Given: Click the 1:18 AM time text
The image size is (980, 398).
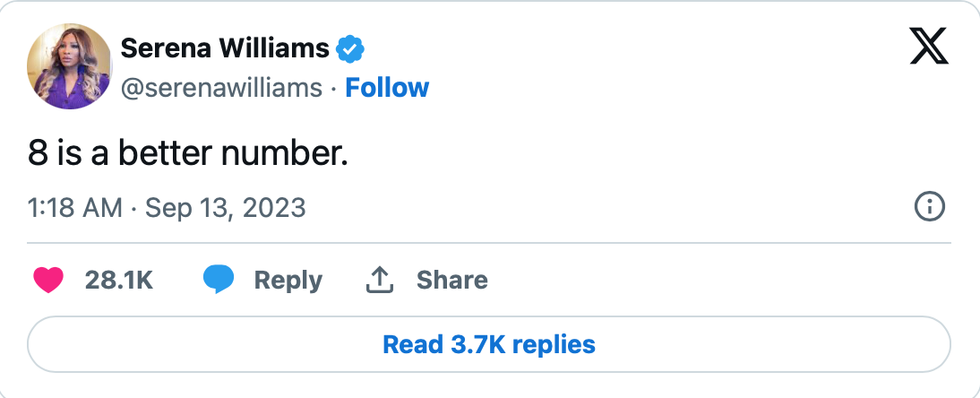Looking at the screenshot, I should coord(74,209).
